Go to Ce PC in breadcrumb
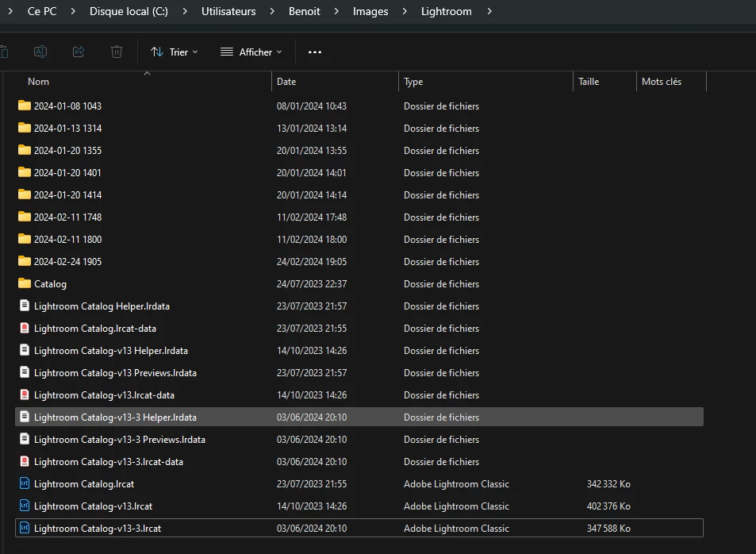 coord(42,11)
